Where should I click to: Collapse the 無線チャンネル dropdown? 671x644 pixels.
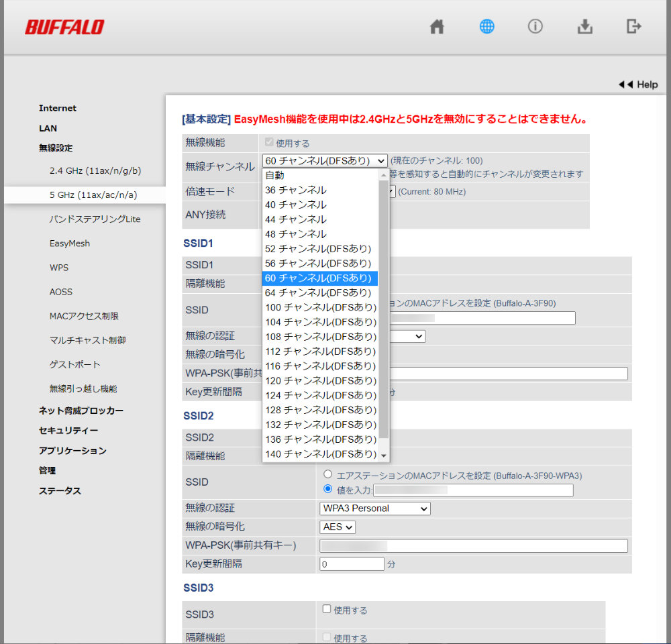325,161
